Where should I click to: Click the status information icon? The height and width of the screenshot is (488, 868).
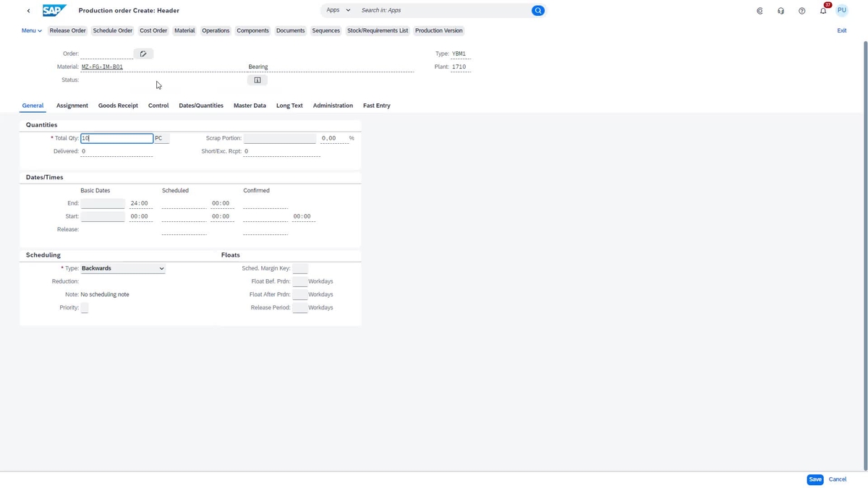[257, 80]
